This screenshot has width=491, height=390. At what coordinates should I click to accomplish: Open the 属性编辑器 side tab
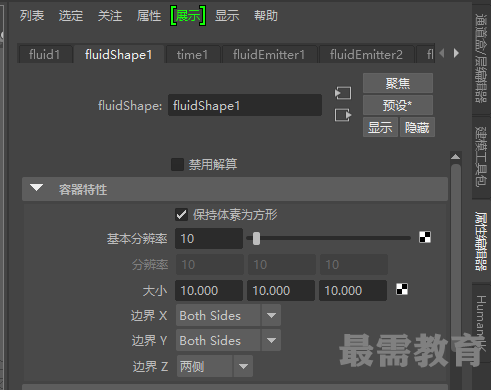481,241
